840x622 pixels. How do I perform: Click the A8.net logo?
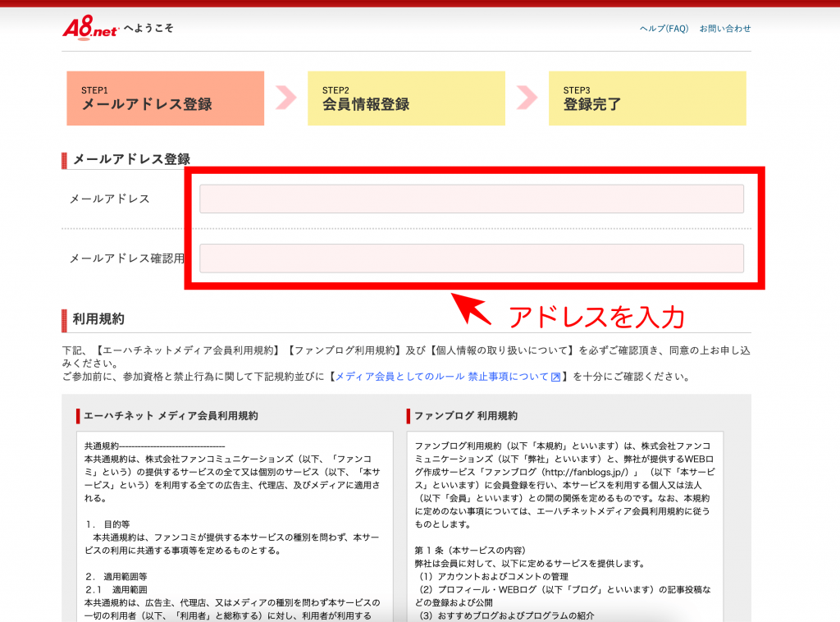coord(90,28)
